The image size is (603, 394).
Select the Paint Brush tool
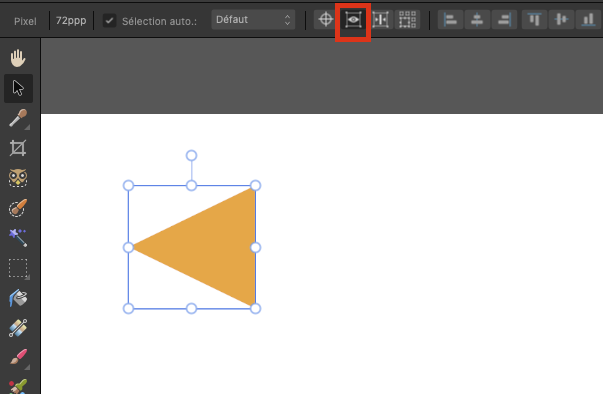(18, 357)
